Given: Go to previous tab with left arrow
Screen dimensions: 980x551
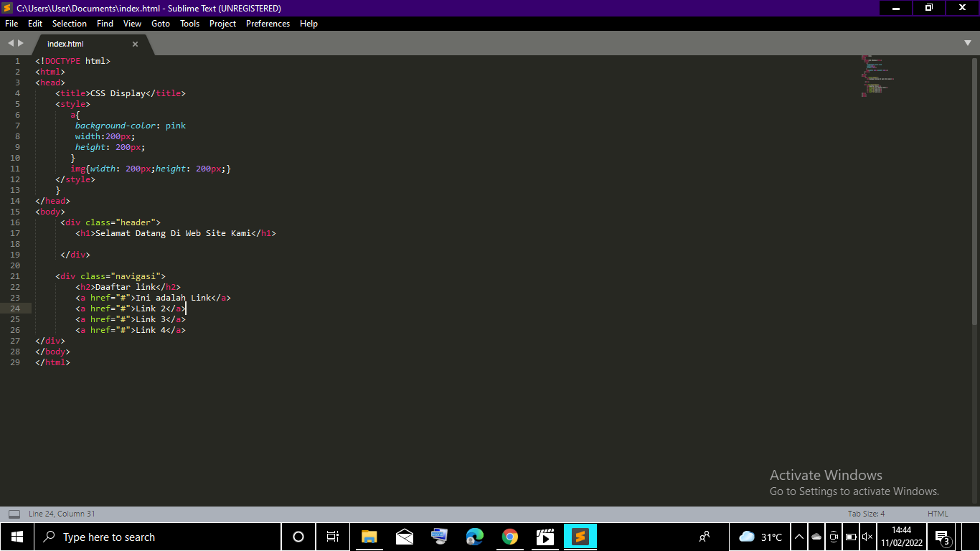Looking at the screenshot, I should pos(11,44).
